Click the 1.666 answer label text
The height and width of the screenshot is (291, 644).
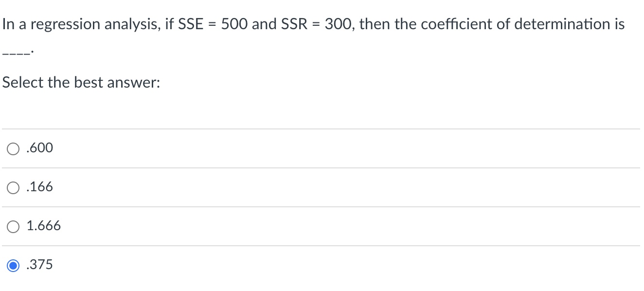[44, 225]
